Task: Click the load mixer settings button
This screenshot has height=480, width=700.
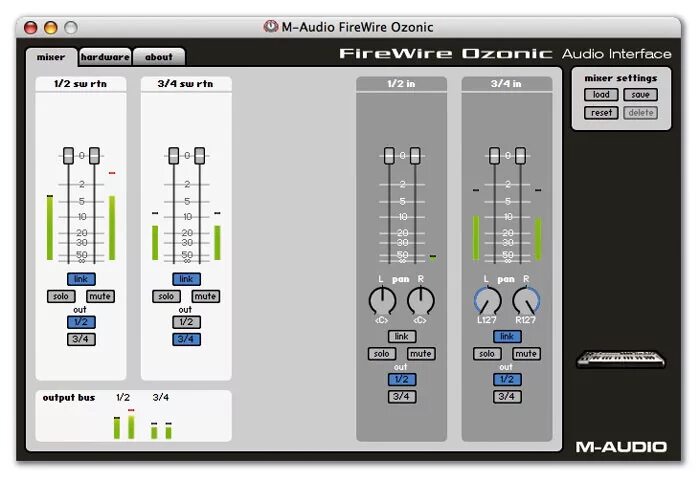Action: click(x=601, y=95)
